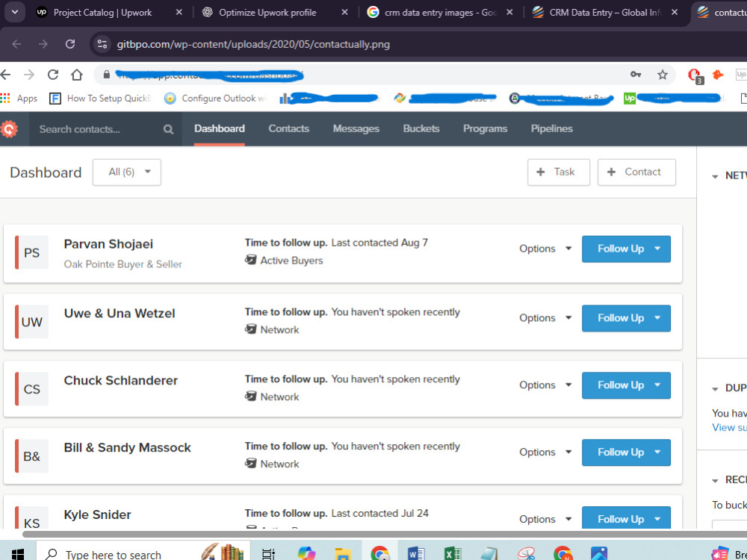Collapse the DUP sidebar section arrow
747x560 pixels.
(715, 389)
